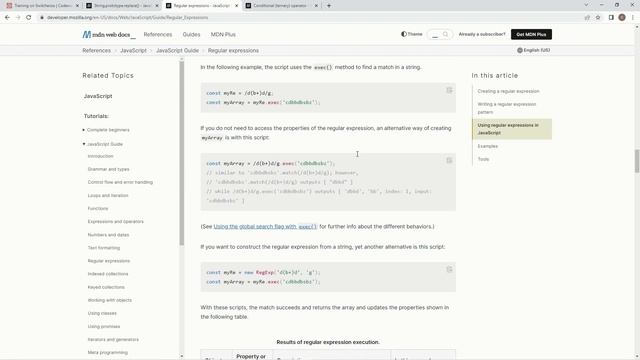Open the References menu
Image resolution: width=640 pixels, height=360 pixels.
click(x=158, y=35)
